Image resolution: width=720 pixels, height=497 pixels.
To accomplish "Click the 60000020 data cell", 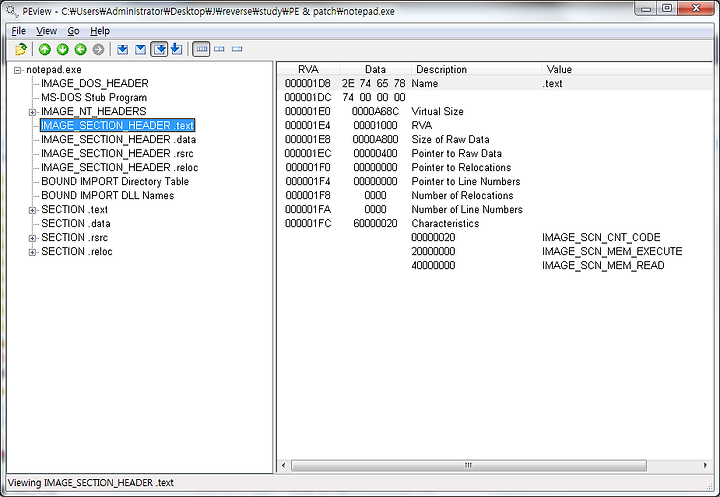I will (375, 224).
